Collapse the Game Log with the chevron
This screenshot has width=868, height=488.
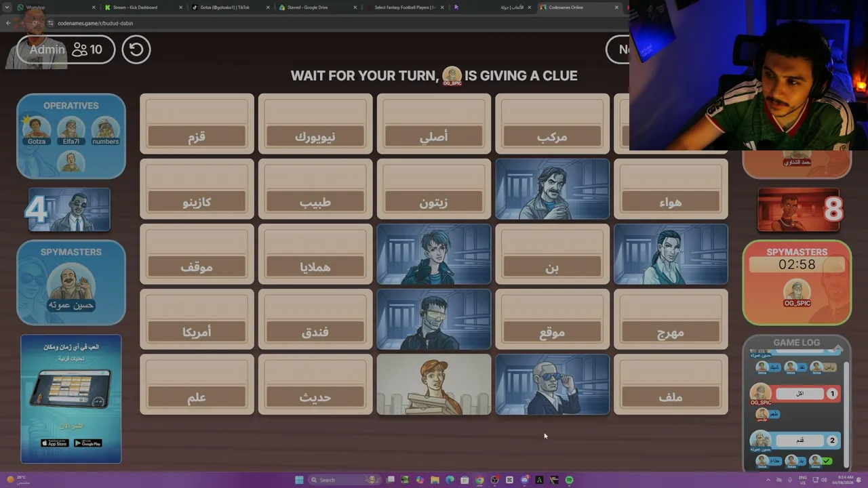tap(838, 348)
